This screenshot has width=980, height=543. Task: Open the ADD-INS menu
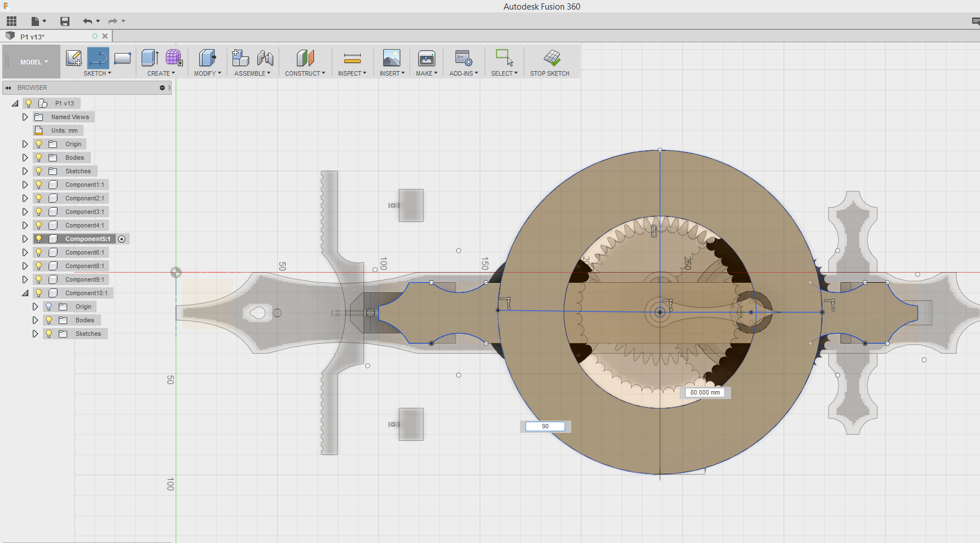[463, 73]
